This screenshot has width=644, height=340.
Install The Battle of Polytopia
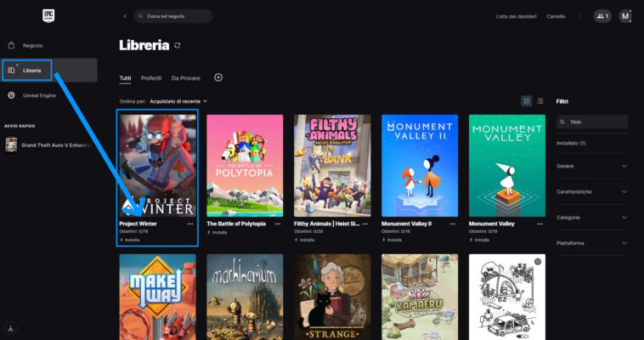point(217,232)
